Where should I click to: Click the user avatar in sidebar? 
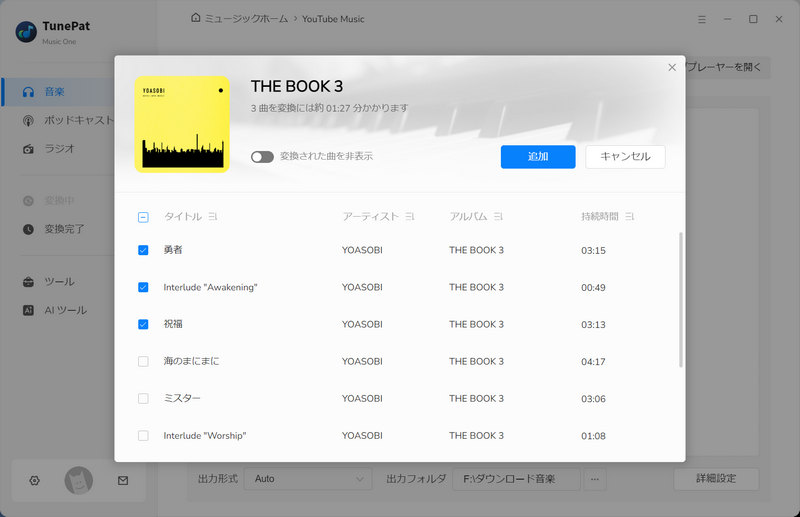pyautogui.click(x=79, y=480)
